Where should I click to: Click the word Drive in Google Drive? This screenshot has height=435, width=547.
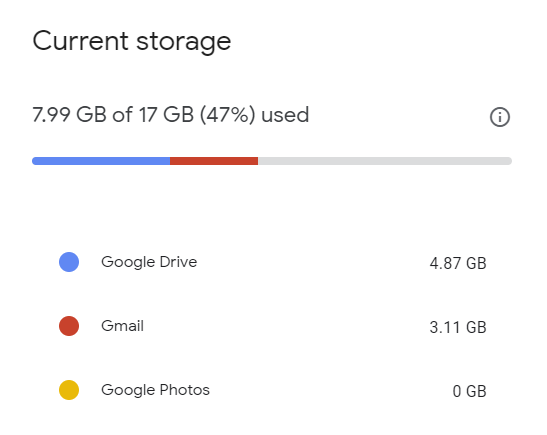[x=178, y=262]
